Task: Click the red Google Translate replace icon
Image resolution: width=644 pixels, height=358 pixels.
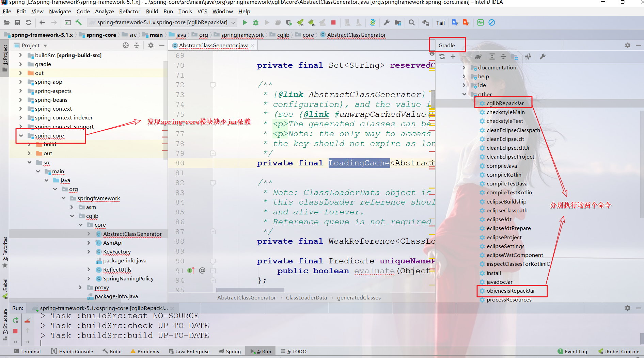Action: click(466, 22)
